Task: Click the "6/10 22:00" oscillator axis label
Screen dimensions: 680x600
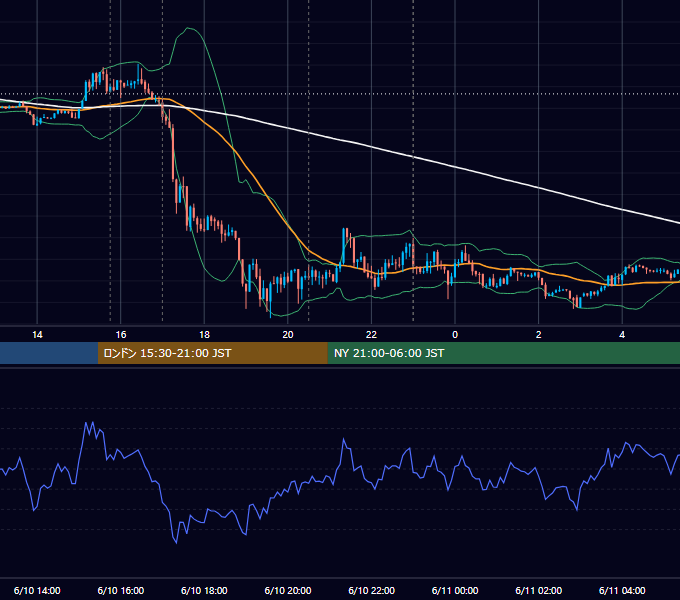Action: click(x=372, y=590)
